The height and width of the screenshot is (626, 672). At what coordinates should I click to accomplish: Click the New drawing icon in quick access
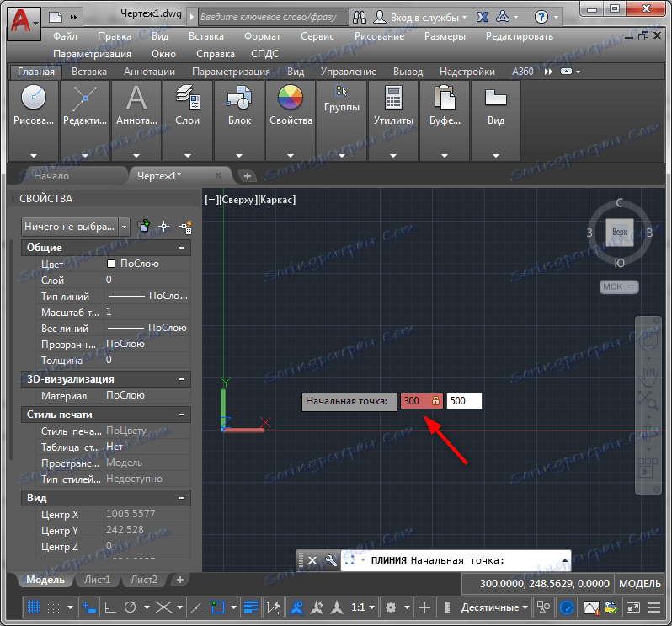pyautogui.click(x=56, y=17)
